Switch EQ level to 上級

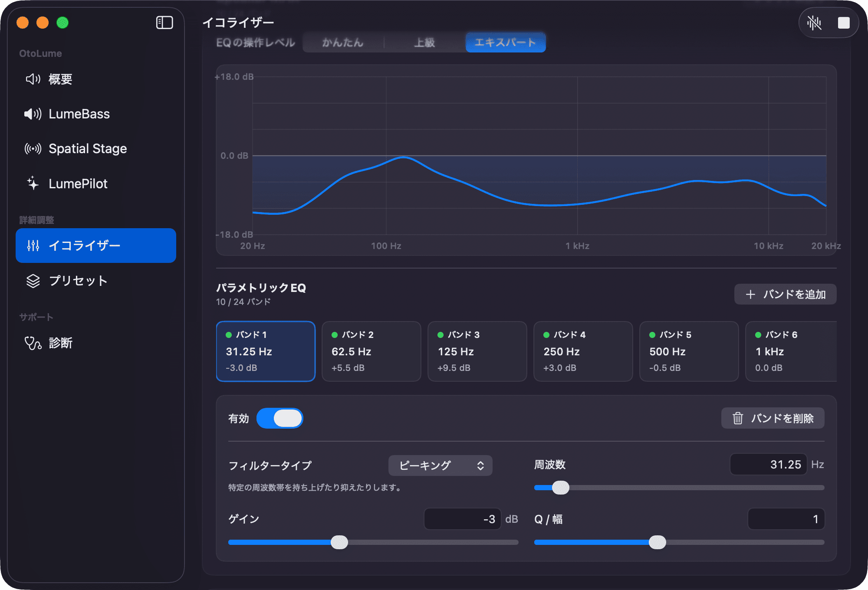tap(424, 43)
